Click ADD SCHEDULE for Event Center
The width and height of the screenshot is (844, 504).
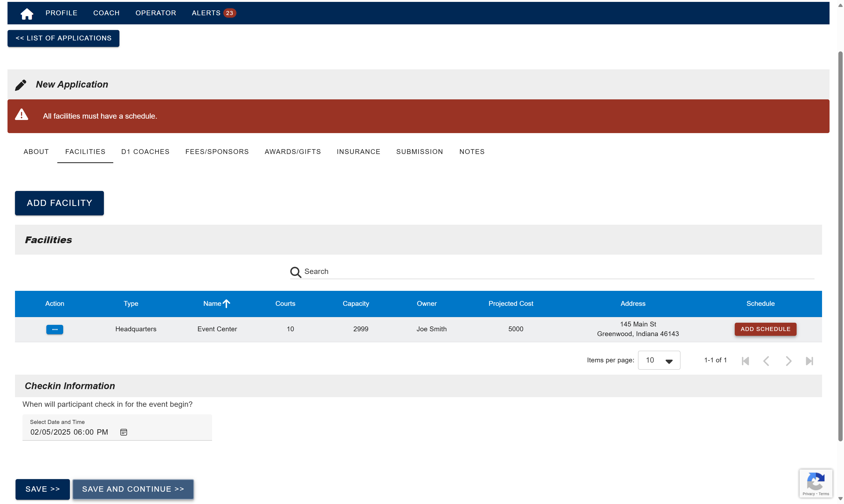click(765, 329)
